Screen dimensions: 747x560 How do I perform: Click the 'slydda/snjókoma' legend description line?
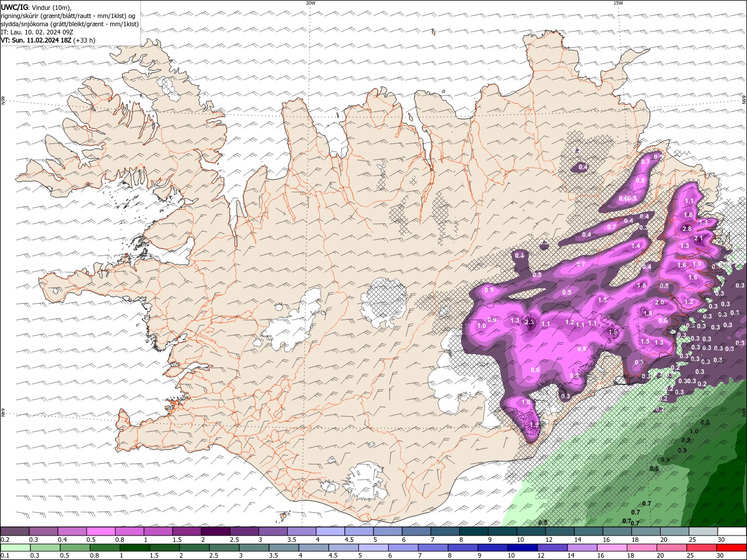click(69, 24)
